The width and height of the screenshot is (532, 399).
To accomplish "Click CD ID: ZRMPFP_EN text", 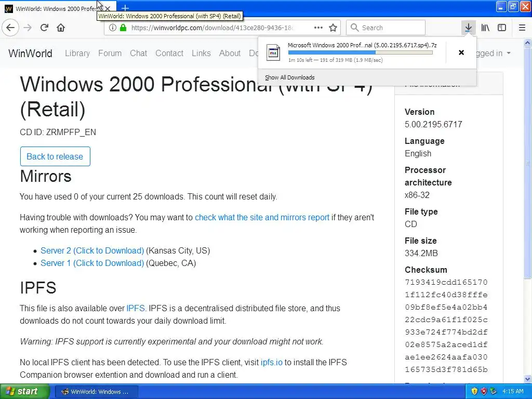I will (58, 132).
